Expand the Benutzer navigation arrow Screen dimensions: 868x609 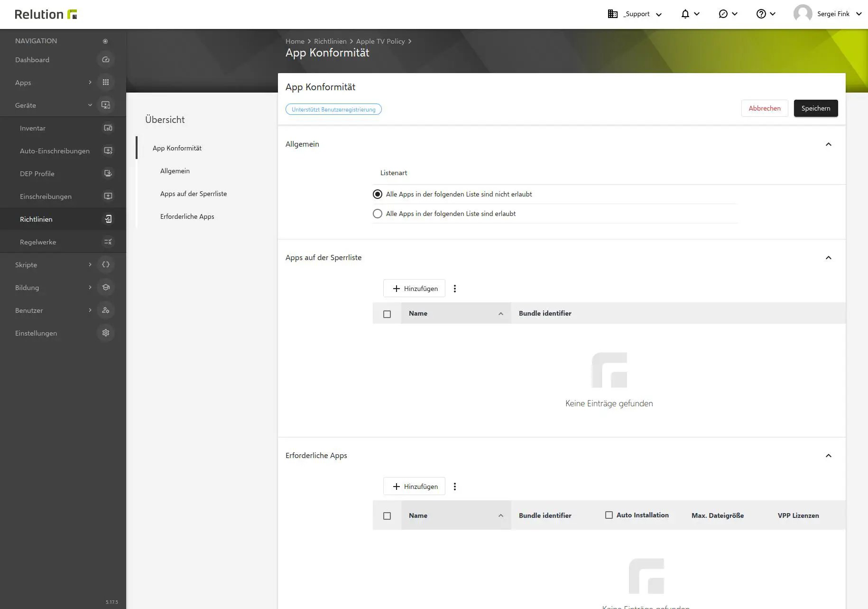point(90,310)
